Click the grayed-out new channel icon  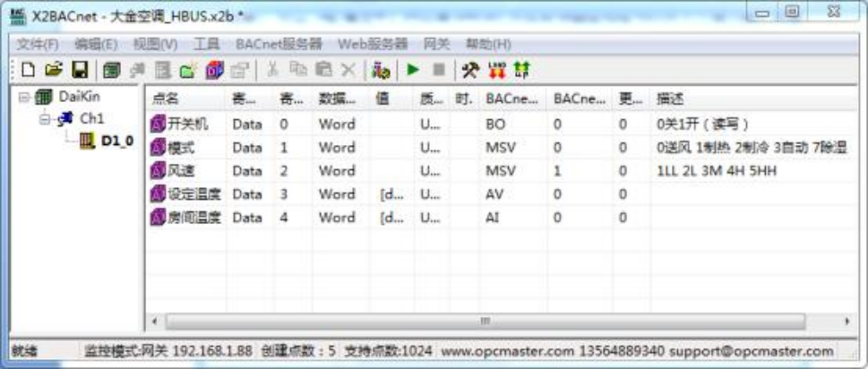(x=137, y=70)
